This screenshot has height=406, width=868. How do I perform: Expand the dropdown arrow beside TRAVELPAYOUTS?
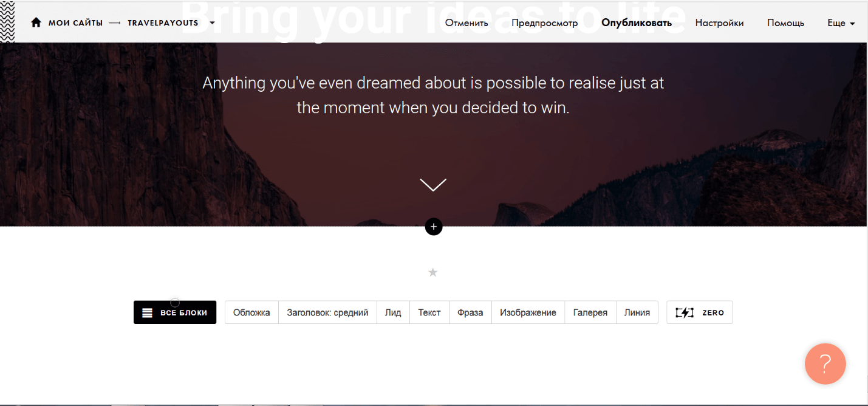212,23
